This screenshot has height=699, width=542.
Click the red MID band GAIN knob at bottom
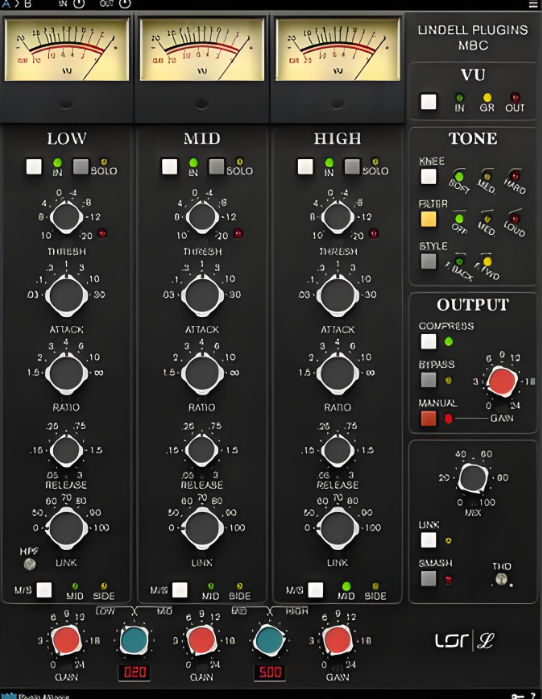[202, 640]
